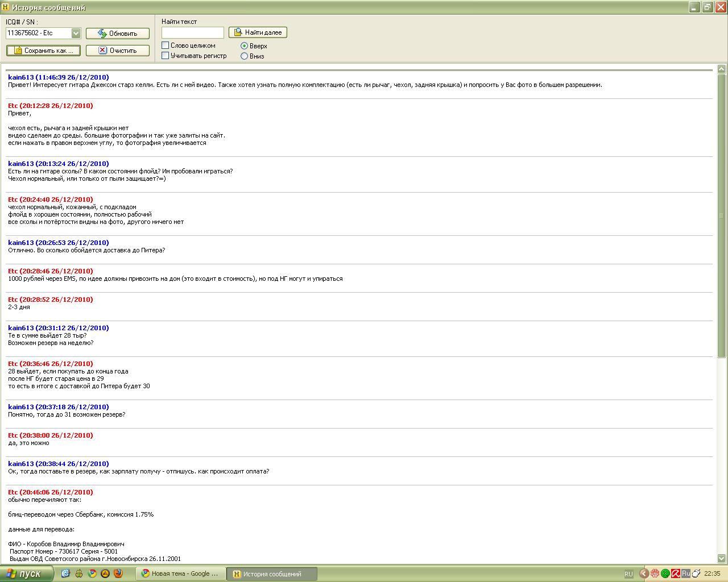This screenshot has height=582, width=728.
Task: Click header Etc (20:36:46 26/12/2010)
Action: (x=51, y=364)
